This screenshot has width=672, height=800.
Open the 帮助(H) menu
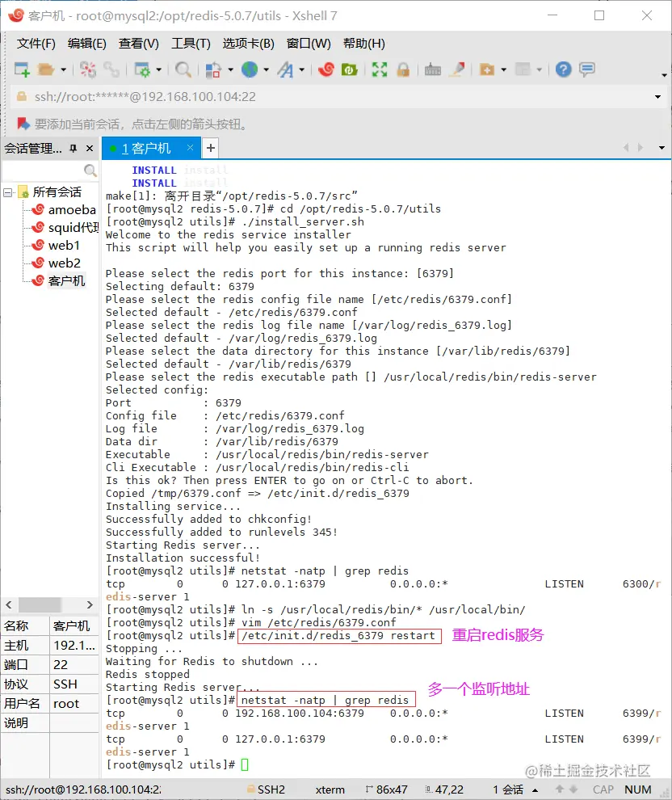pyautogui.click(x=364, y=44)
